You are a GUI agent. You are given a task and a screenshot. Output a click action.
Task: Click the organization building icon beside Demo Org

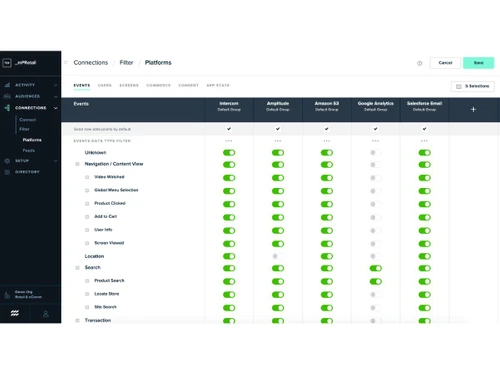pyautogui.click(x=7, y=295)
